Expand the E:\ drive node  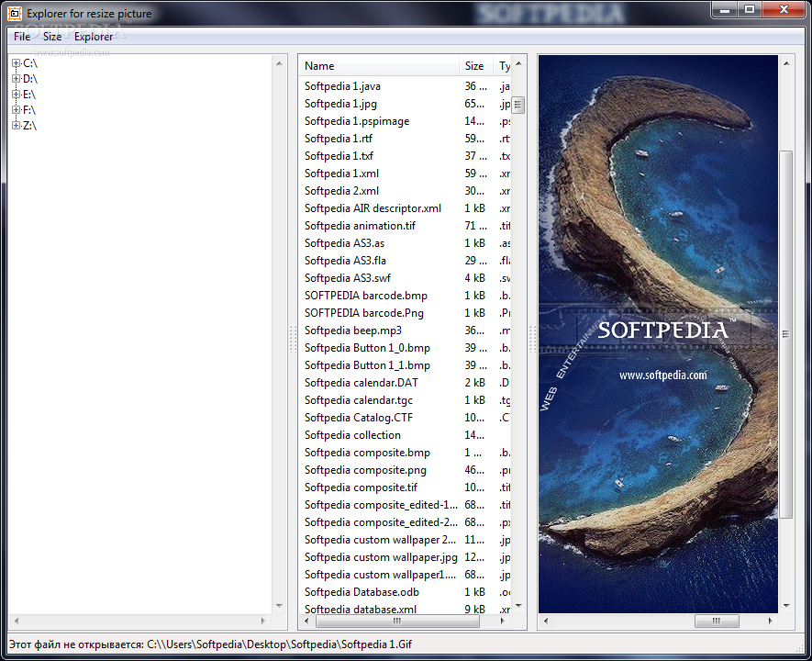(x=16, y=95)
